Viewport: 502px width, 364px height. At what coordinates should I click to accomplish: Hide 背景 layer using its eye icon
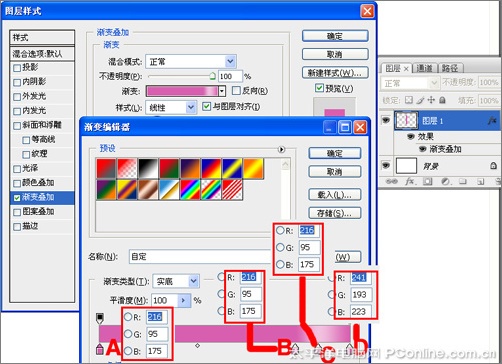[386, 165]
